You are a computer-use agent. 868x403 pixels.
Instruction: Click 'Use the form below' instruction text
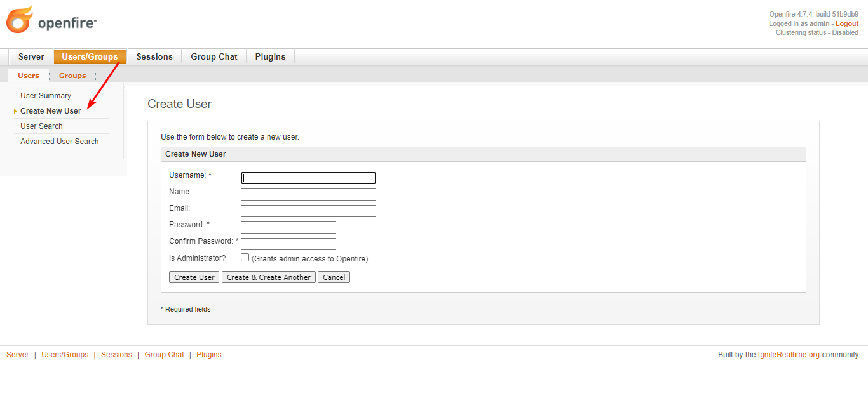coord(229,137)
